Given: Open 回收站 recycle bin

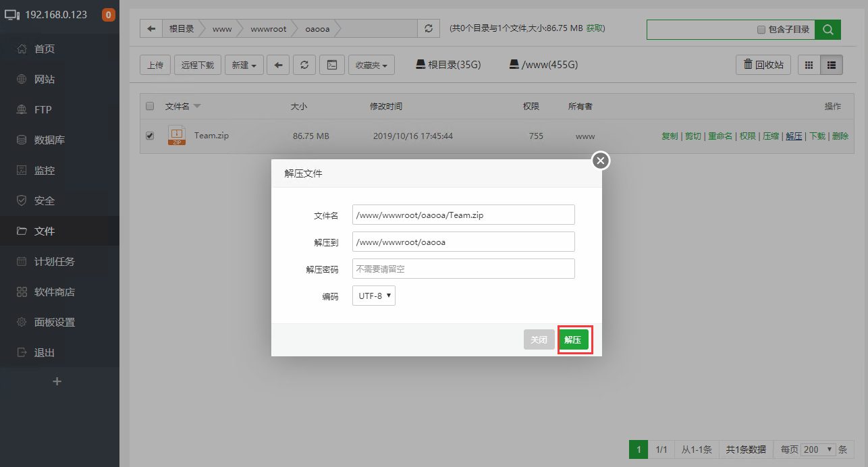Looking at the screenshot, I should pos(763,65).
